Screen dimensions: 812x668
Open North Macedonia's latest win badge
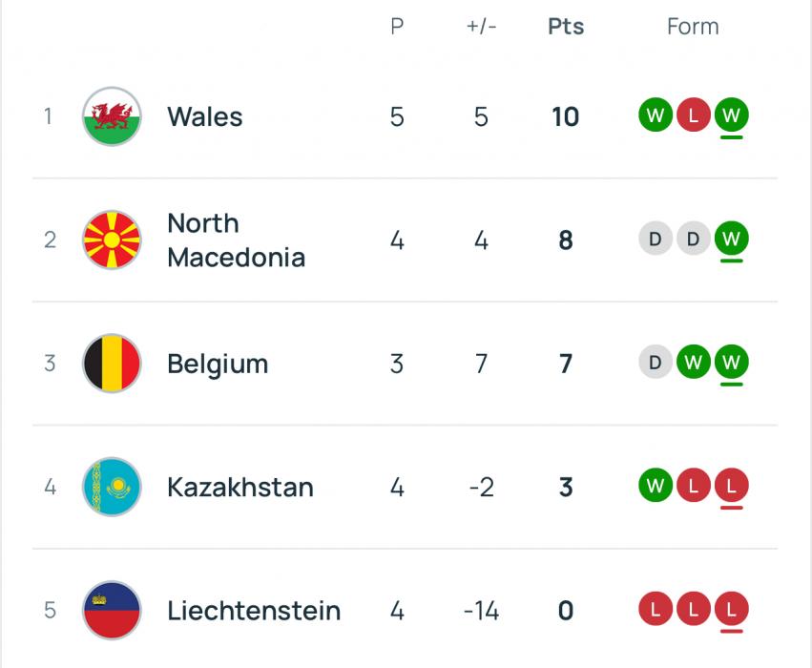click(x=731, y=239)
